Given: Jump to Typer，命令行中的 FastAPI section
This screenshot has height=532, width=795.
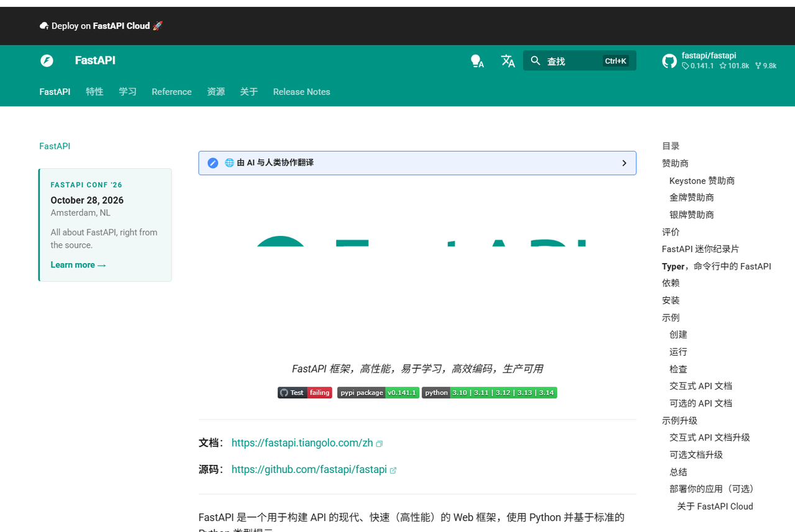Looking at the screenshot, I should tap(717, 266).
